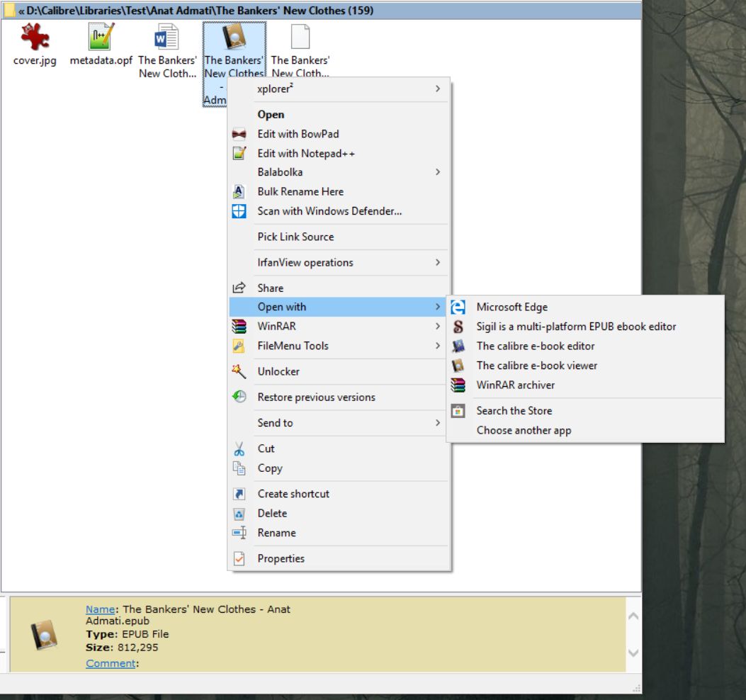Click the Unlocker wand icon
The height and width of the screenshot is (700, 746).
click(x=239, y=371)
